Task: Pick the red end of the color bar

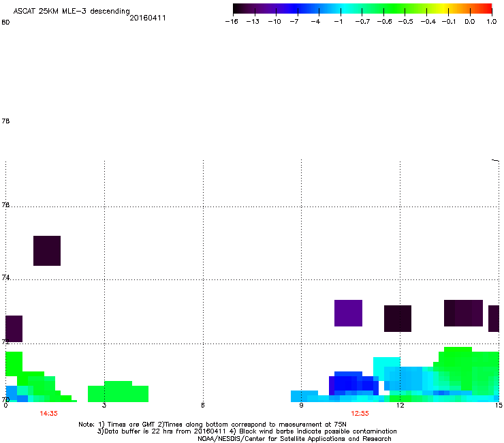Action: click(x=487, y=9)
